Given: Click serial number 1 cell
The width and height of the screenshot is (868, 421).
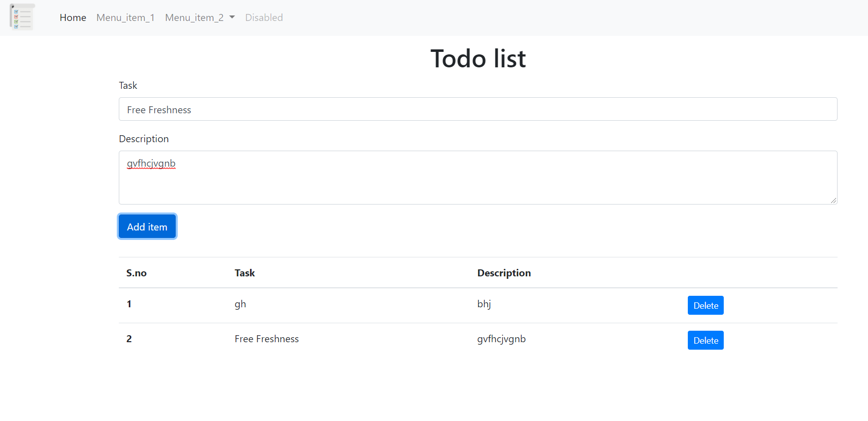Looking at the screenshot, I should point(129,304).
